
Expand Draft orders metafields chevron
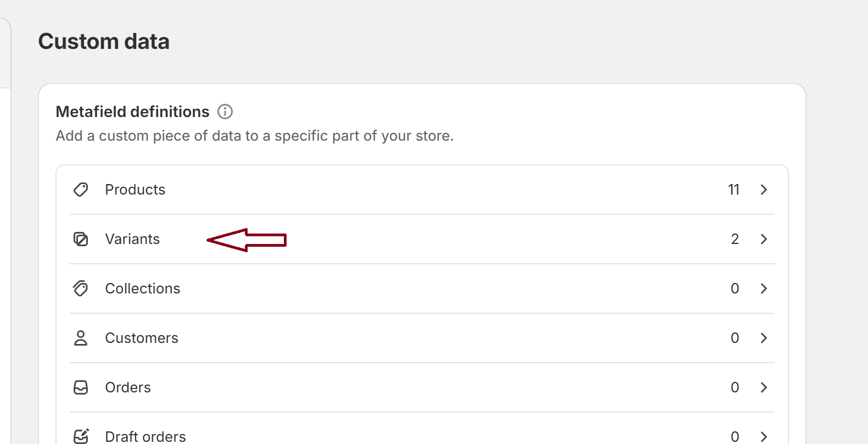[x=764, y=436]
